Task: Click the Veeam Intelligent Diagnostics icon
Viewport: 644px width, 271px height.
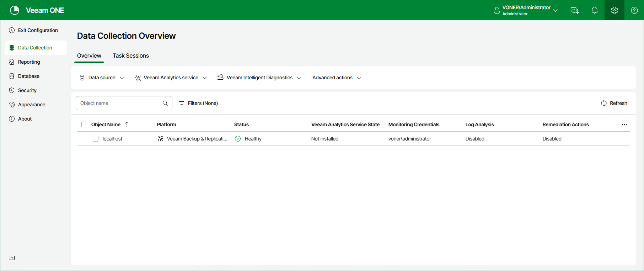Action: (220, 77)
